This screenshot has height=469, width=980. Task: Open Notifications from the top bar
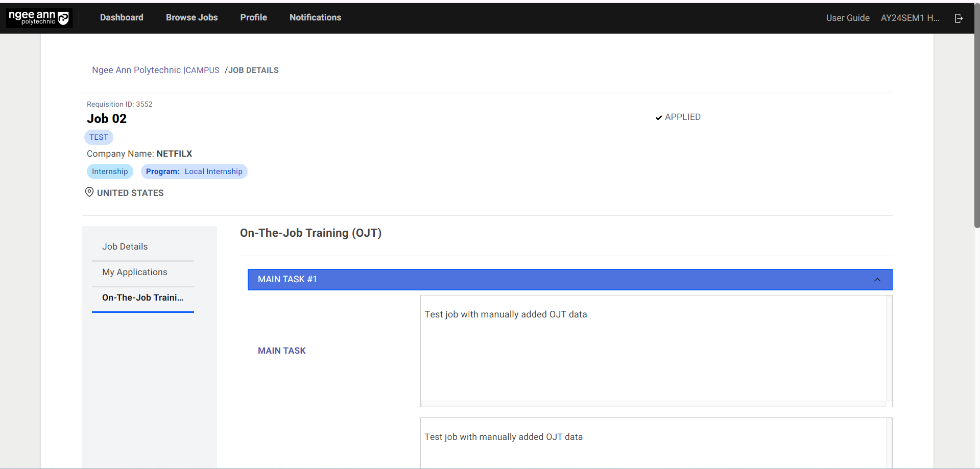(x=315, y=17)
